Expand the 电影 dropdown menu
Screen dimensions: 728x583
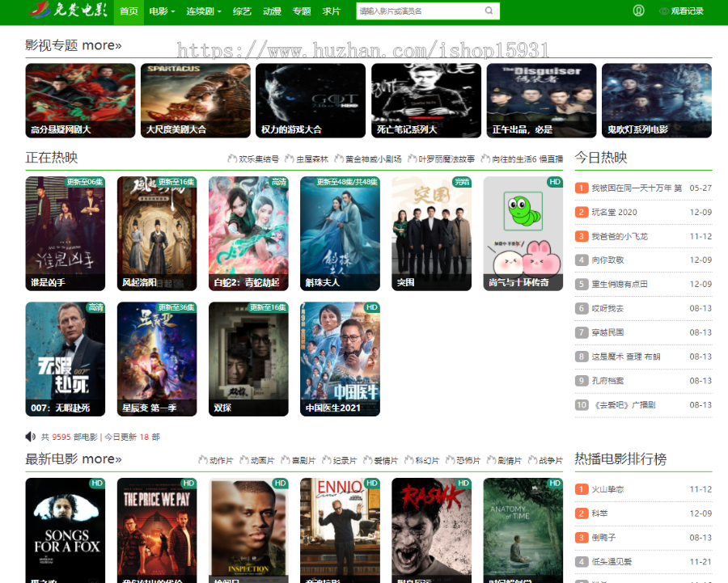pyautogui.click(x=162, y=11)
